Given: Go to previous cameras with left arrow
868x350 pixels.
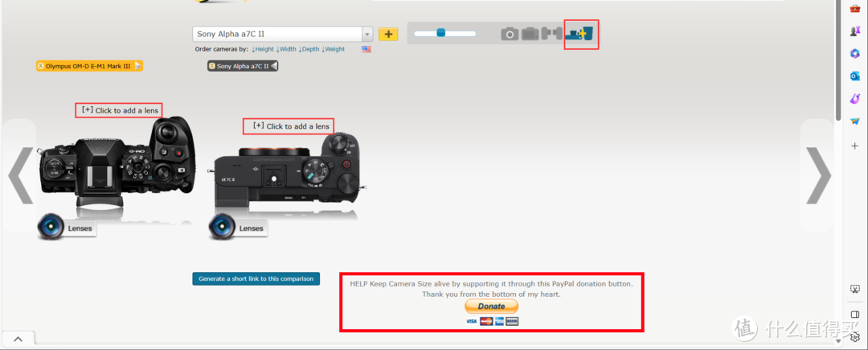Looking at the screenshot, I should point(20,175).
